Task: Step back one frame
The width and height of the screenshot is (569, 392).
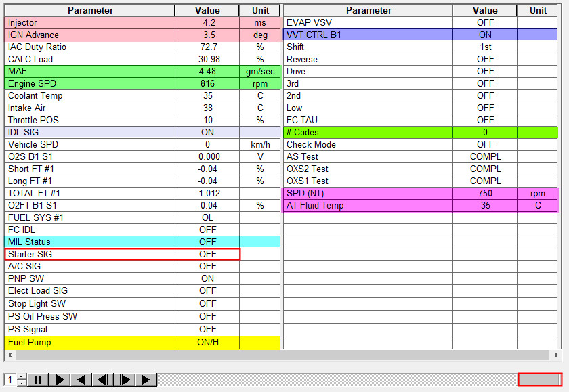Action: (x=102, y=380)
